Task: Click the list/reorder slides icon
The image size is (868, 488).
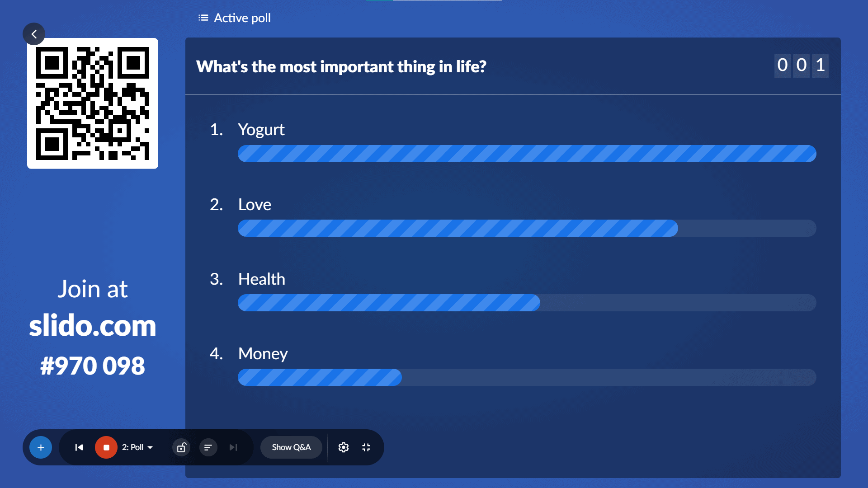Action: point(208,447)
